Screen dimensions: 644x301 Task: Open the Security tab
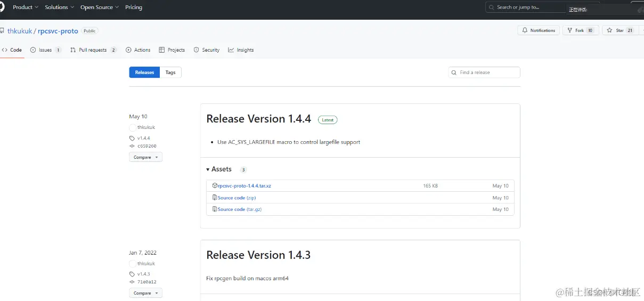pos(207,50)
